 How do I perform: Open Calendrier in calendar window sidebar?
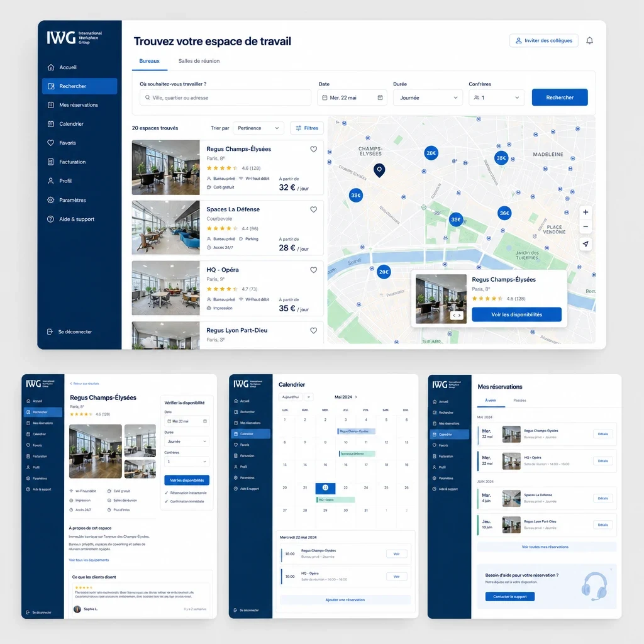[250, 434]
